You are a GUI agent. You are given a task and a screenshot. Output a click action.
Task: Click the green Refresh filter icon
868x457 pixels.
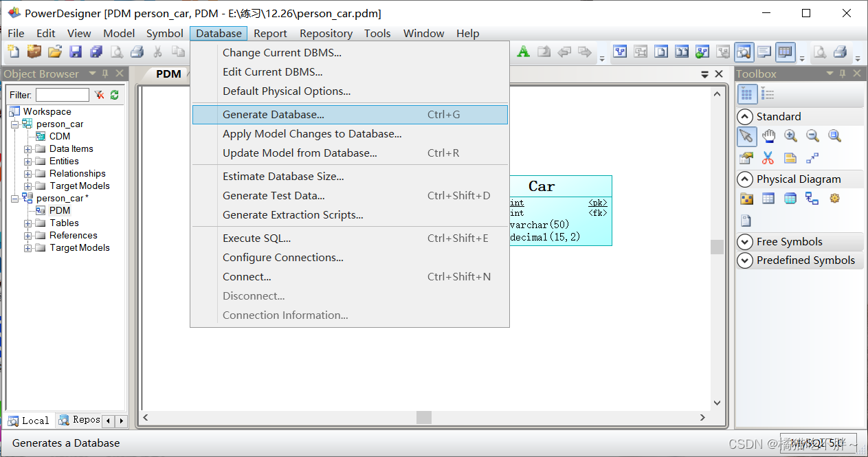click(114, 95)
